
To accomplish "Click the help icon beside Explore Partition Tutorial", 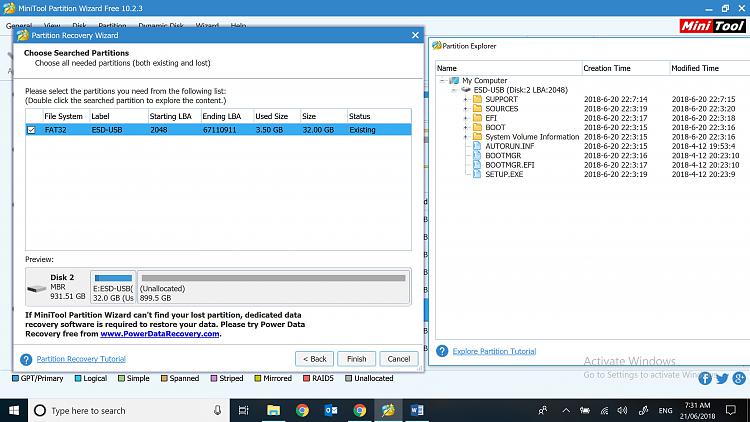I will (442, 351).
